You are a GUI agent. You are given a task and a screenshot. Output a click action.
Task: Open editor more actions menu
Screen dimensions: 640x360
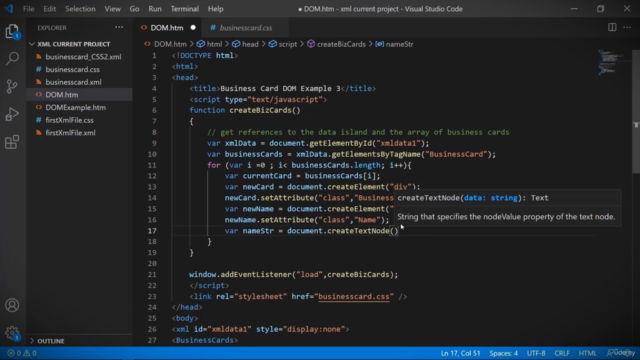627,27
